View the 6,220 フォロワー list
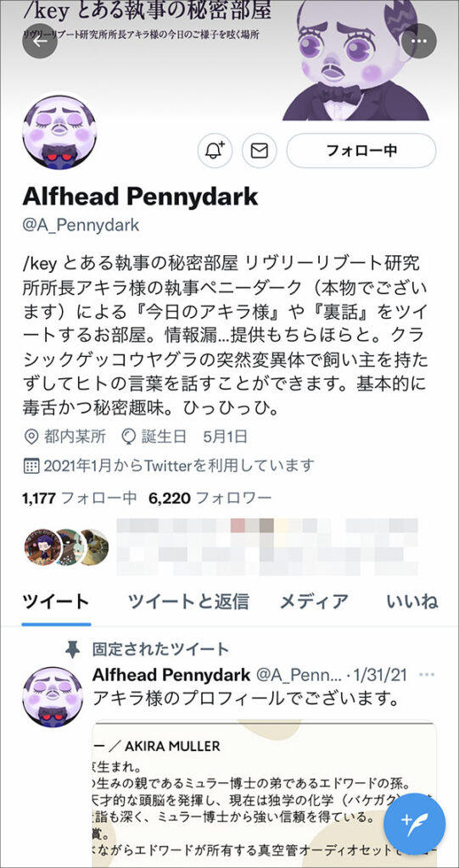Viewport: 459px width, 868px height. [x=210, y=498]
